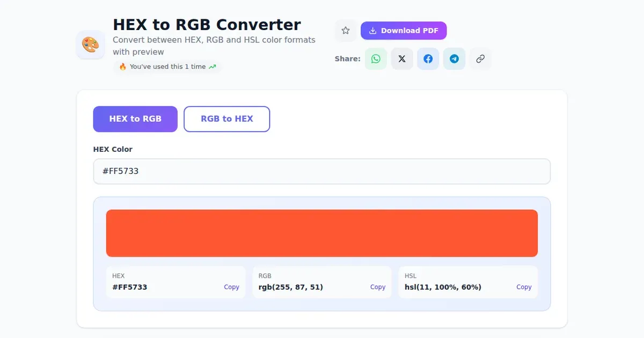
Task: Click the "You've used this 1 time" badge
Action: [167, 67]
